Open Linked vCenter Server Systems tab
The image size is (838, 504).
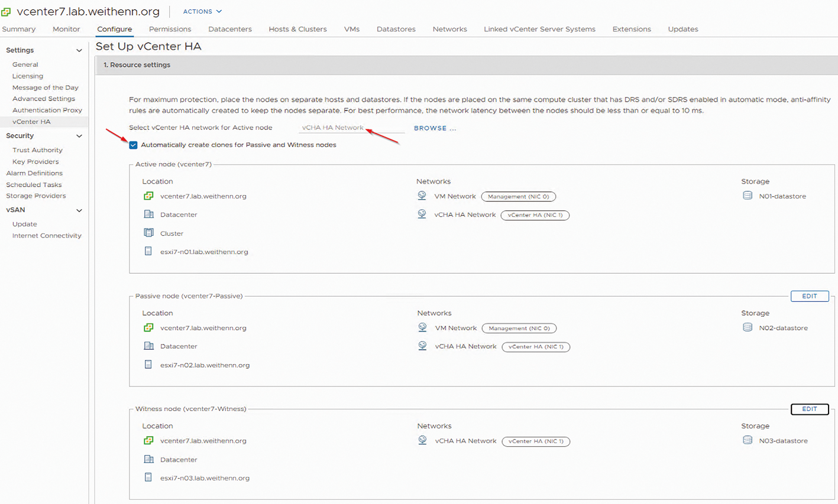[539, 29]
